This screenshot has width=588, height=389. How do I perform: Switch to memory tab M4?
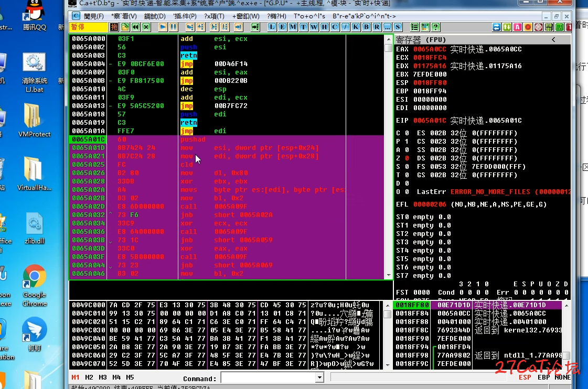pyautogui.click(x=116, y=377)
